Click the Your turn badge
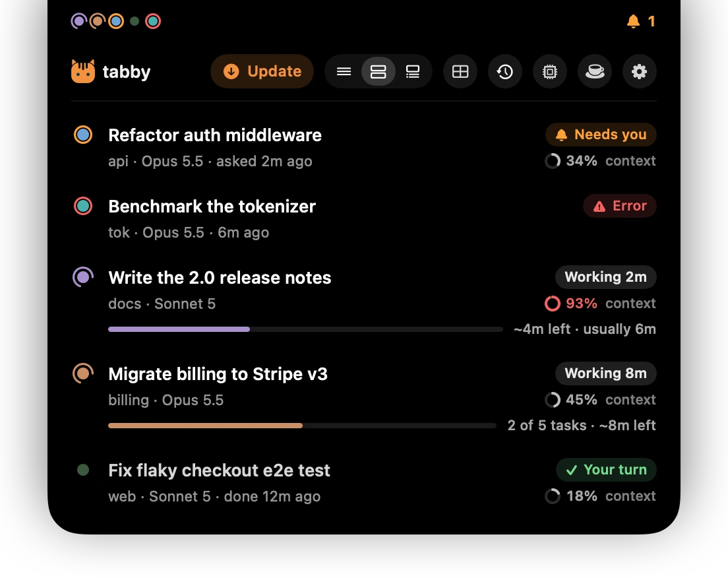This screenshot has width=728, height=582. click(x=607, y=470)
